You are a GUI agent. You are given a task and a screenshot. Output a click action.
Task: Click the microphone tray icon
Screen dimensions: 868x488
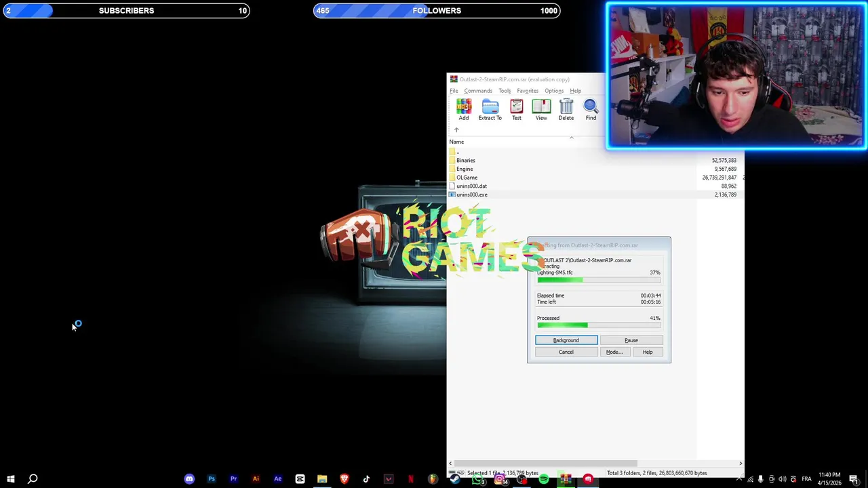click(x=761, y=479)
